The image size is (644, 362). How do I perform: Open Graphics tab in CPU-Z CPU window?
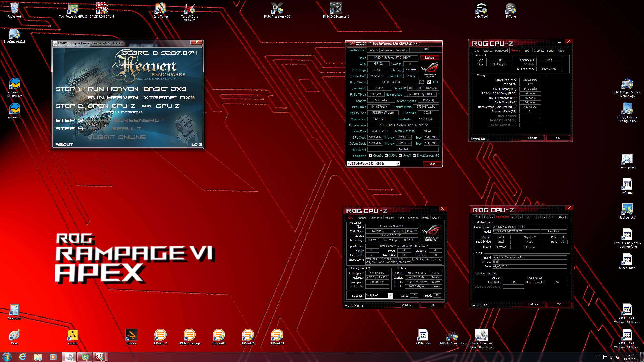pos(413,218)
